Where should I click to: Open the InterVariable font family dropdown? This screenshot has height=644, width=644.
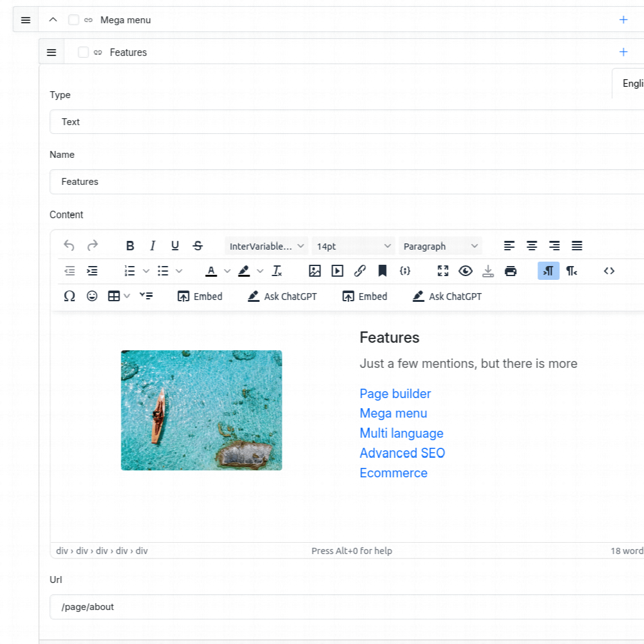pos(267,246)
